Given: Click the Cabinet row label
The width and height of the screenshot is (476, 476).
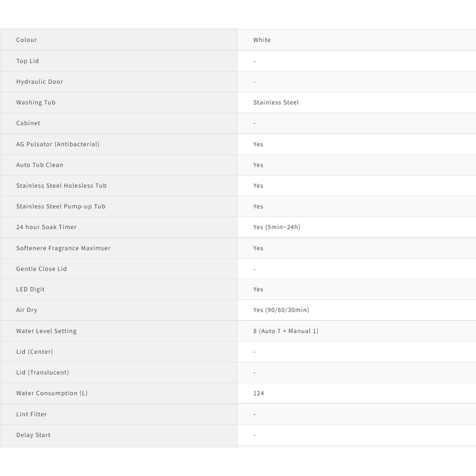Looking at the screenshot, I should pyautogui.click(x=28, y=123).
